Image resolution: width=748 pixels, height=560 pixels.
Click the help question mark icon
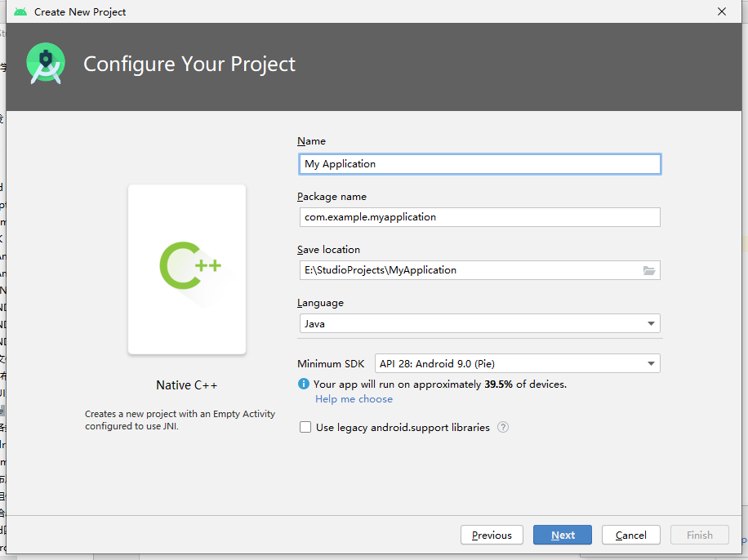(503, 427)
